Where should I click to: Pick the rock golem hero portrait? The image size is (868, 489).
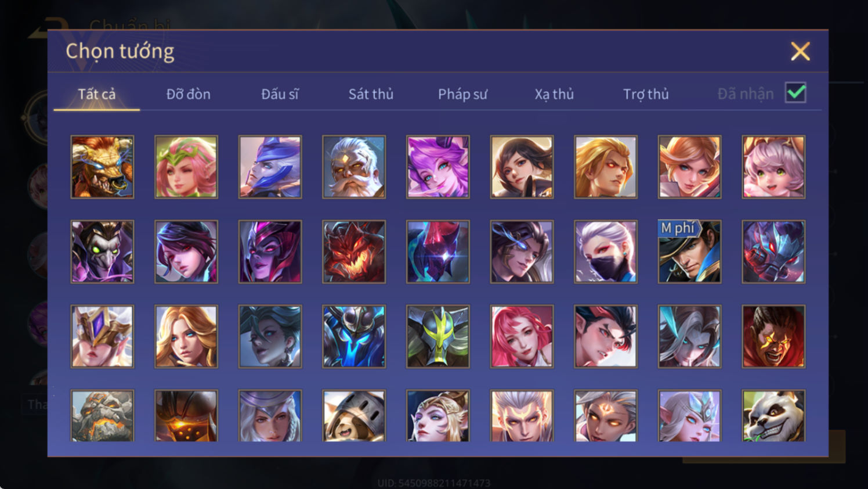coord(102,416)
